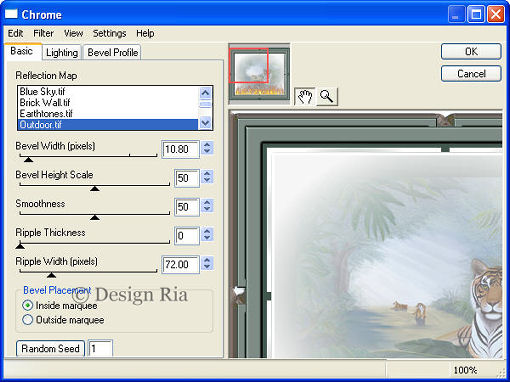Click reflection map list up arrow
The width and height of the screenshot is (510, 382).
click(x=205, y=92)
